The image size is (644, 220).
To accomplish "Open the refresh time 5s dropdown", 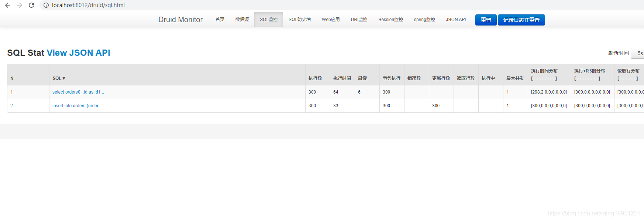I will (x=638, y=53).
